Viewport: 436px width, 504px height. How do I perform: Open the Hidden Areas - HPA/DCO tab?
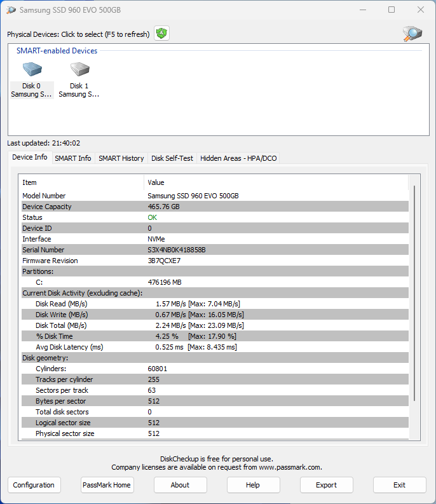[x=238, y=158]
